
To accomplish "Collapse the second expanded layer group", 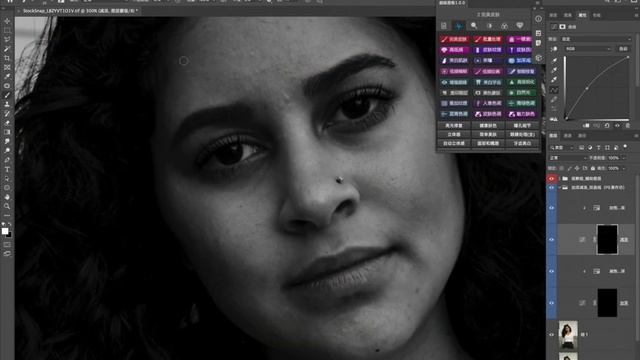I will click(x=560, y=188).
